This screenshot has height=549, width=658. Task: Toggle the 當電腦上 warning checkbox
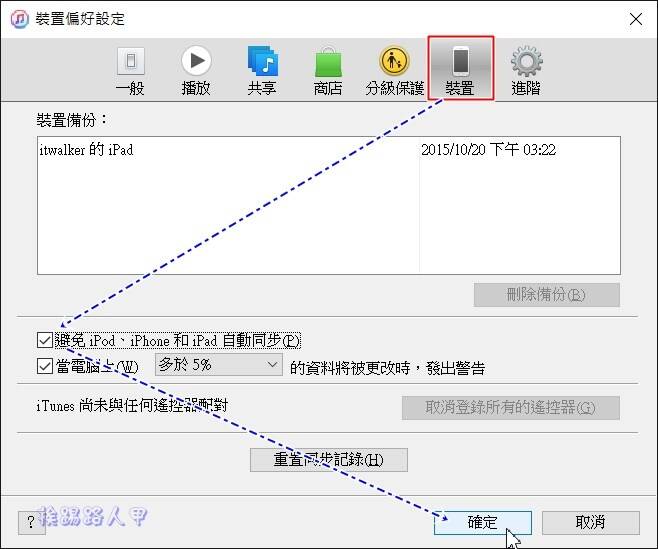[44, 366]
